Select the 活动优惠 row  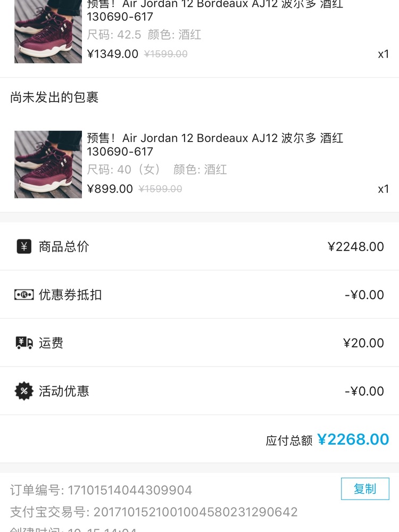199,391
